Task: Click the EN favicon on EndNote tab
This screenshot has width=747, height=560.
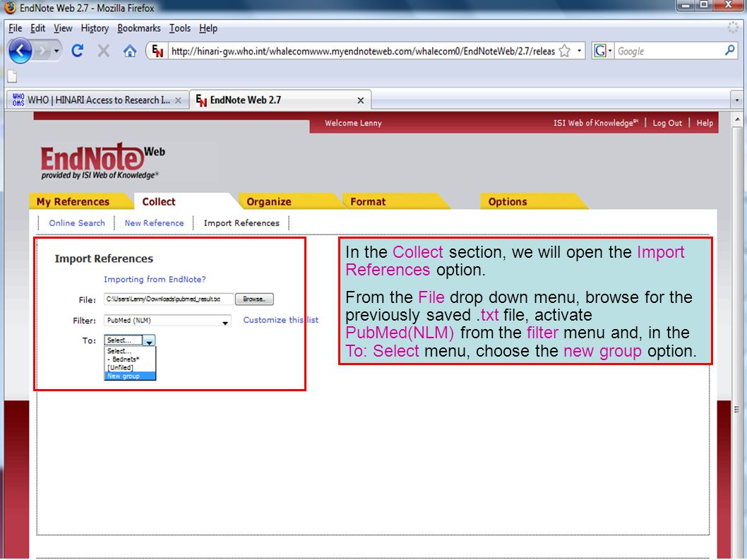Action: (201, 100)
